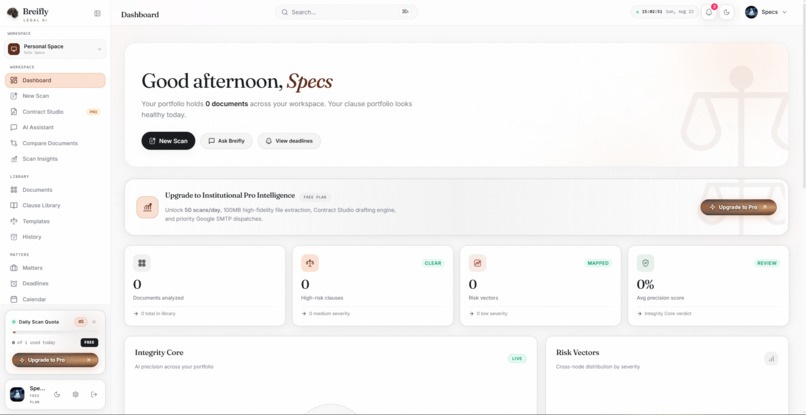806x415 pixels.
Task: Click the Risk vectors card icon
Action: [478, 263]
